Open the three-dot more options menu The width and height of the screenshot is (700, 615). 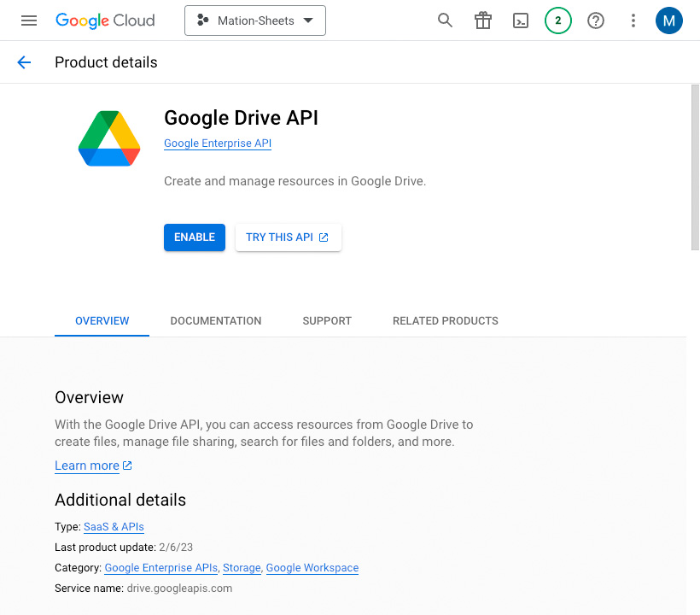point(633,20)
